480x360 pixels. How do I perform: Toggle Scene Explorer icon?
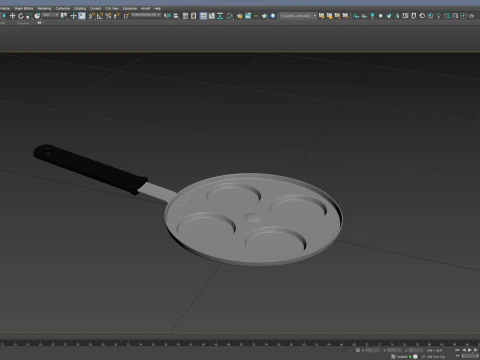point(185,16)
